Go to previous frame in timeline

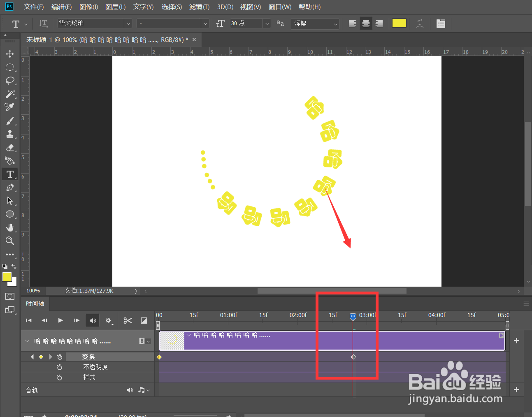44,320
